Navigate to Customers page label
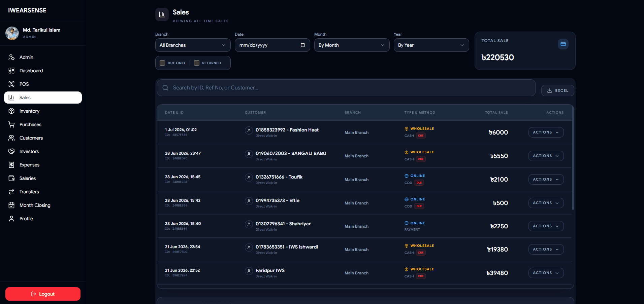 pos(31,138)
